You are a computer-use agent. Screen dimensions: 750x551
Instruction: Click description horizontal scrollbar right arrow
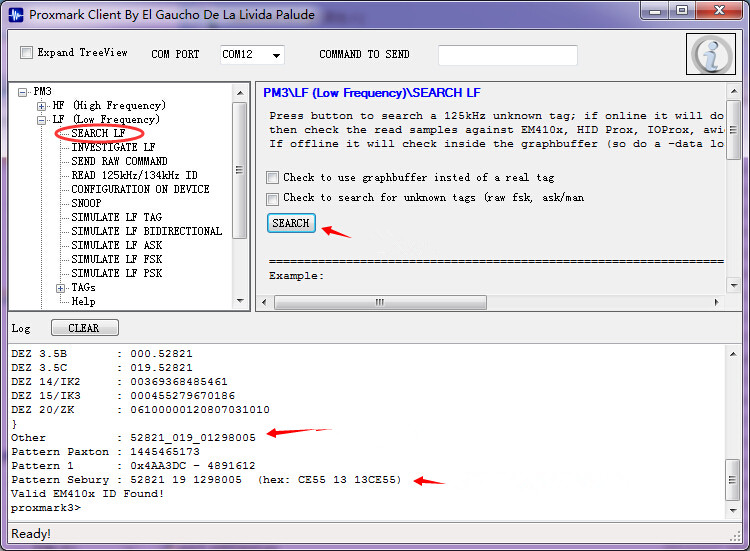716,302
